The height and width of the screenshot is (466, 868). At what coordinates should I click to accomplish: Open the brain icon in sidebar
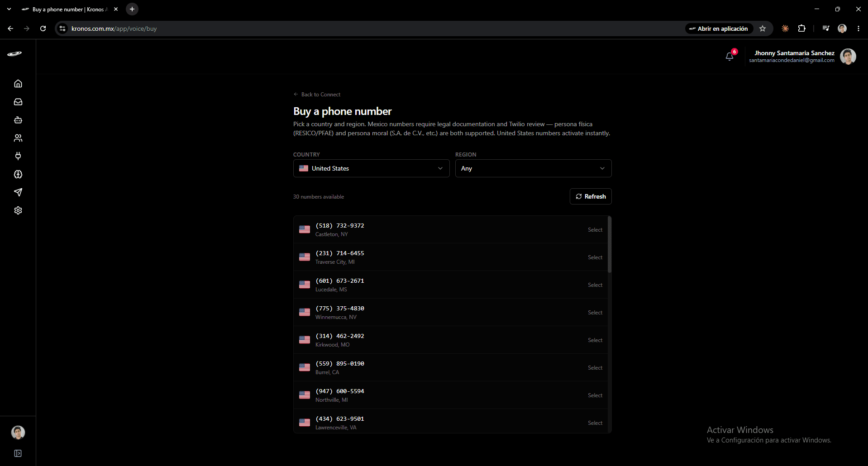(18, 174)
